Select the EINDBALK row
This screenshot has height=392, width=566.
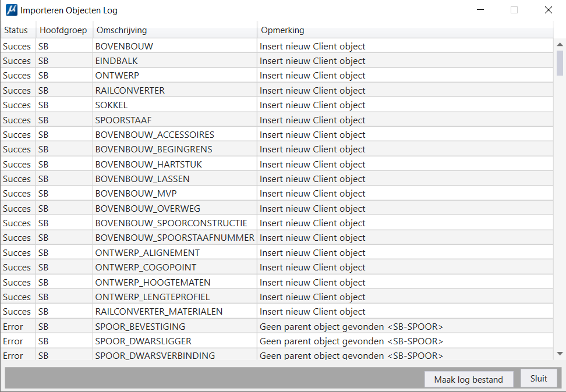coord(277,61)
